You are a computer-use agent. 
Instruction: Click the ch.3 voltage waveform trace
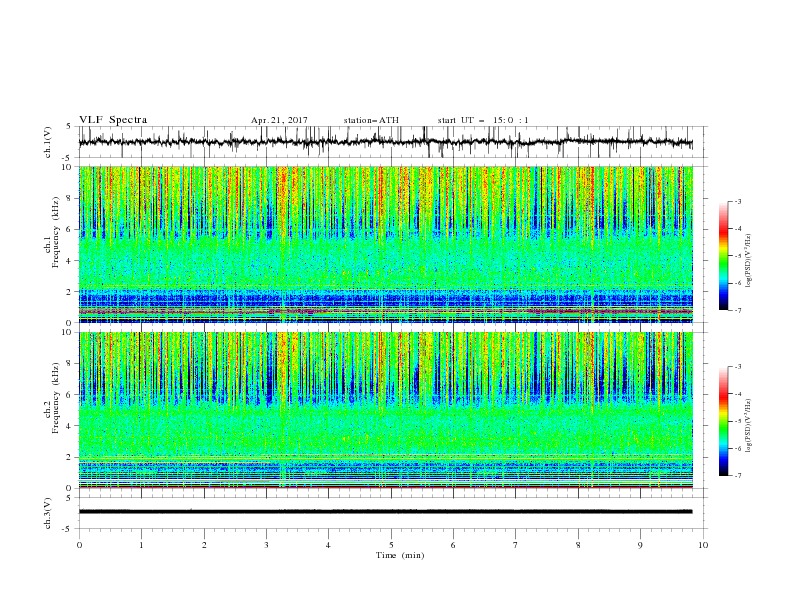tap(386, 512)
